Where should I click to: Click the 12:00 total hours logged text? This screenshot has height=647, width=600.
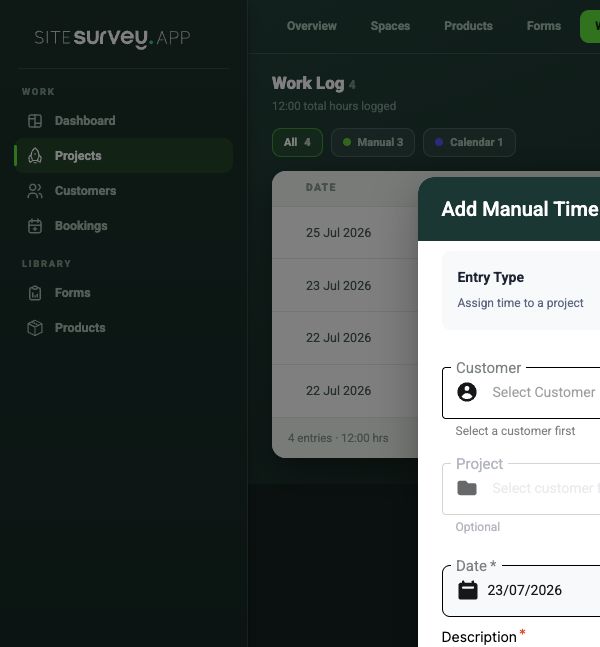click(x=334, y=106)
